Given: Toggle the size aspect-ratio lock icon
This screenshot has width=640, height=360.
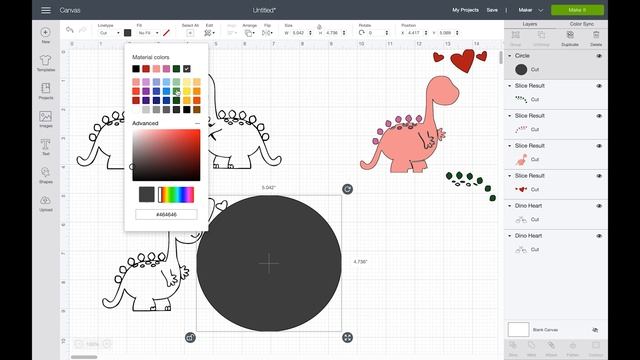Looking at the screenshot, I should coord(319,27).
